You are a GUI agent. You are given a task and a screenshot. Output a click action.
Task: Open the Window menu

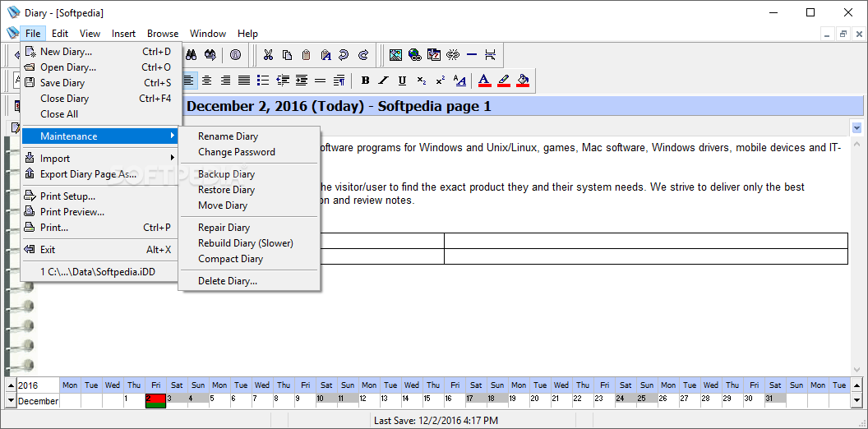pos(208,34)
